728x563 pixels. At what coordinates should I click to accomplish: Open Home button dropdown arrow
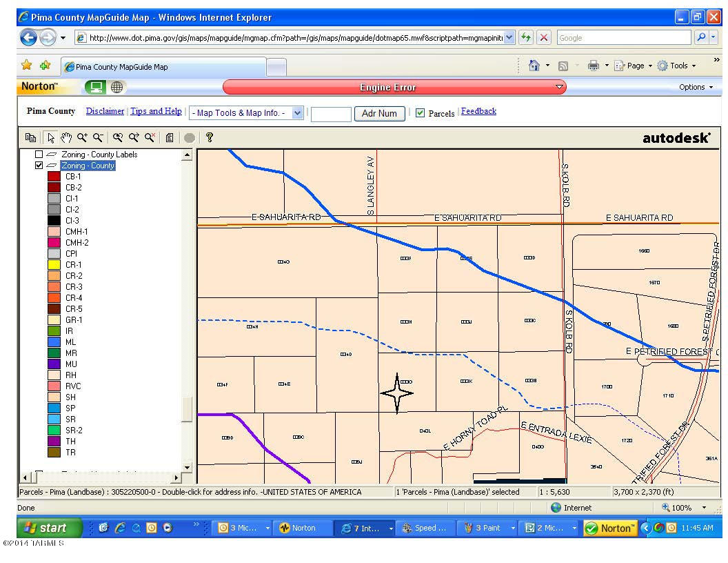(x=547, y=66)
